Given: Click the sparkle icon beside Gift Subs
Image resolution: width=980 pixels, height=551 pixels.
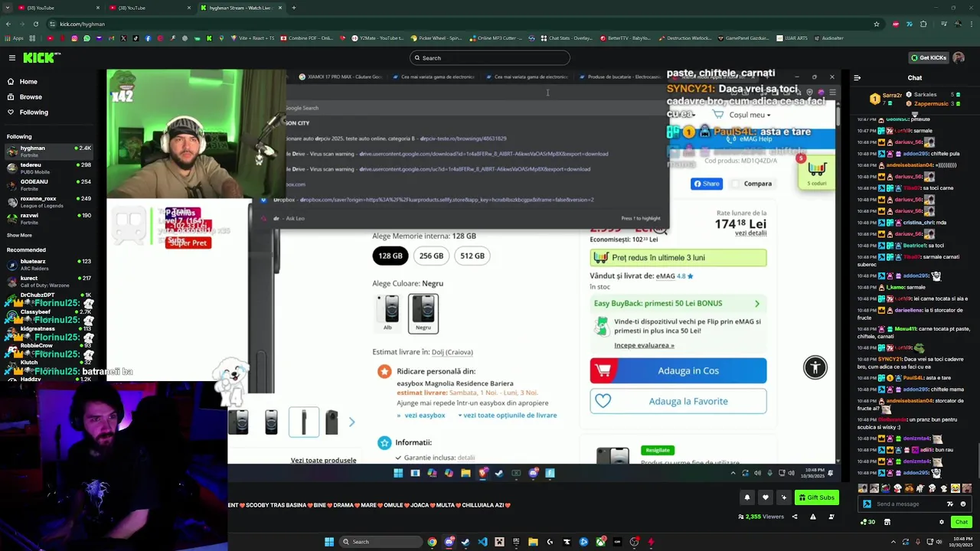Looking at the screenshot, I should (x=783, y=497).
